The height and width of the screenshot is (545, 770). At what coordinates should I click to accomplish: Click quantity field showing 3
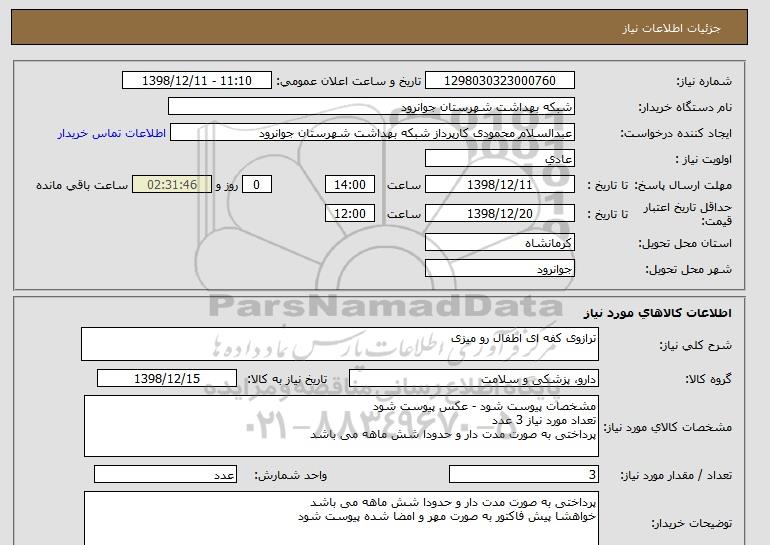523,475
